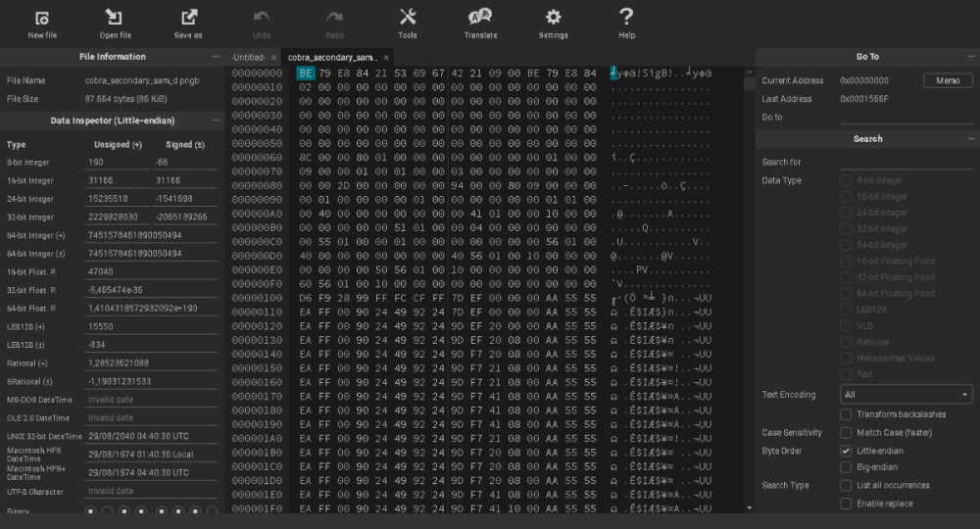Screen dimensions: 980x529
Task: Toggle the Match Case (faster) checkbox
Action: (x=846, y=432)
